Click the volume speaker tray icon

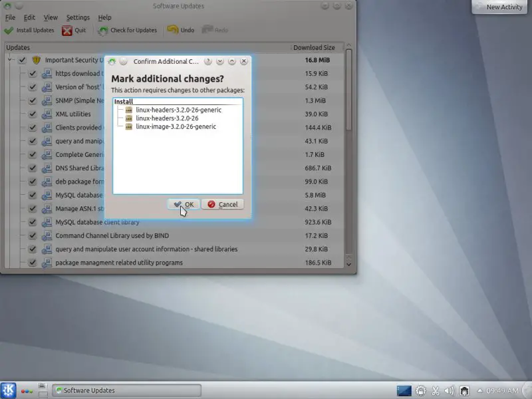coord(450,391)
